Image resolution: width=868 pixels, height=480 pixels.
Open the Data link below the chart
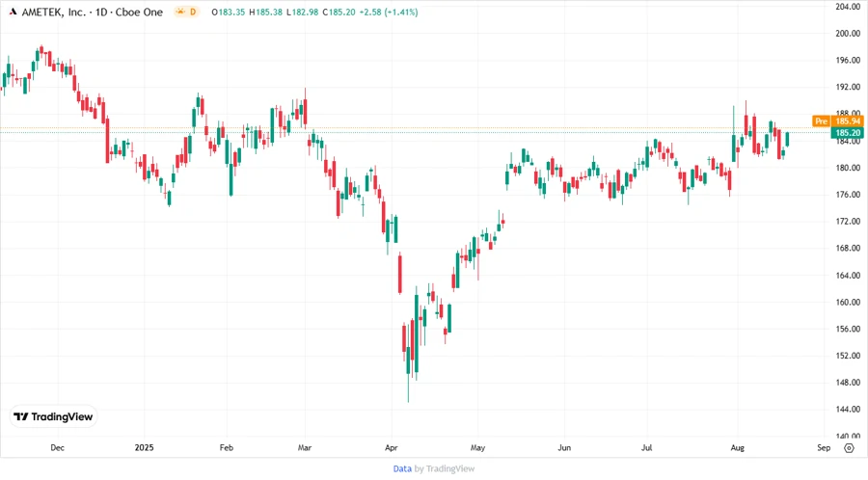(x=402, y=469)
